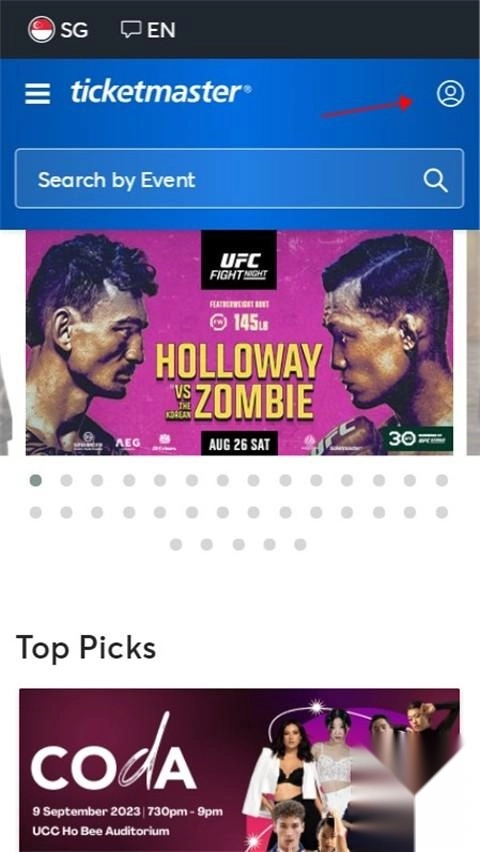Tap the search magnifying glass icon
The height and width of the screenshot is (852, 480).
tap(435, 180)
